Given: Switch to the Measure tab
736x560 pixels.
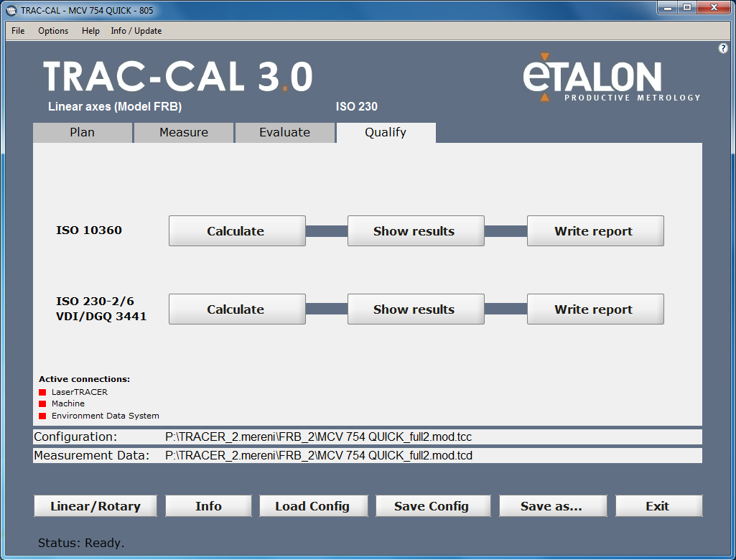Looking at the screenshot, I should click(184, 132).
